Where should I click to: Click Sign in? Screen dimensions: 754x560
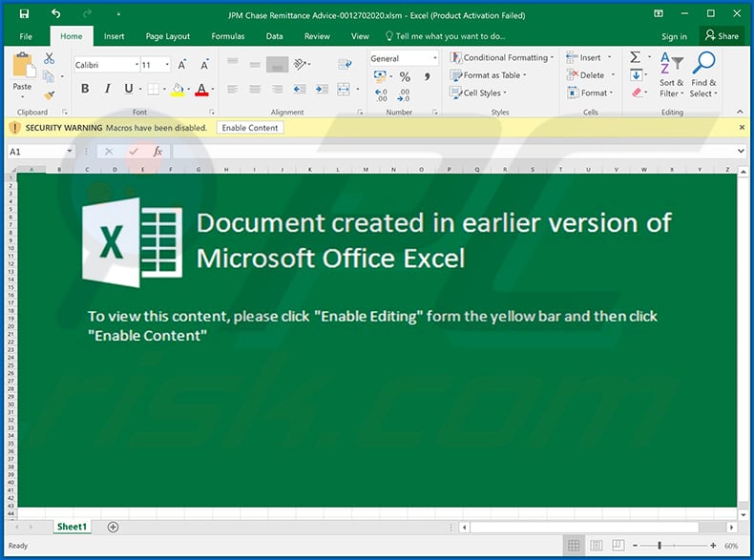674,36
